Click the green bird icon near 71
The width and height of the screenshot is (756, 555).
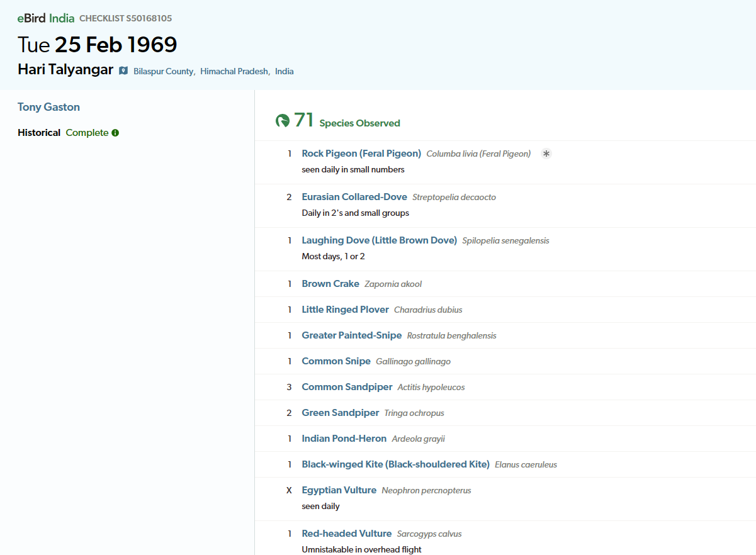point(283,120)
